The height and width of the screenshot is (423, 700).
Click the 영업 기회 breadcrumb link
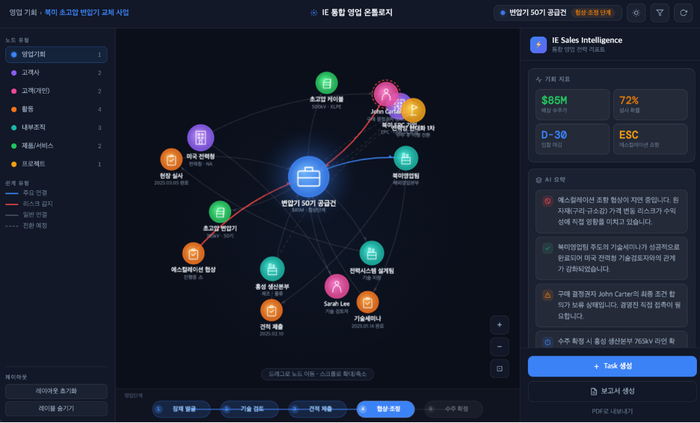(x=22, y=13)
